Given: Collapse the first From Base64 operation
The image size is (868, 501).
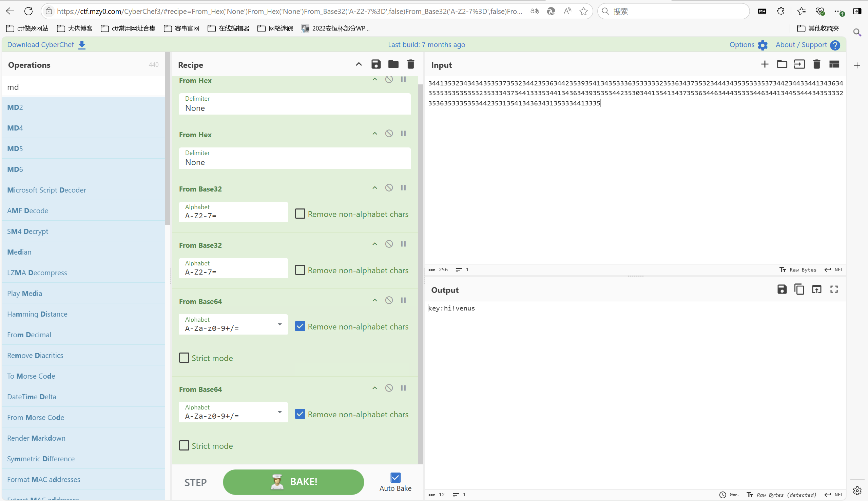Looking at the screenshot, I should click(374, 300).
